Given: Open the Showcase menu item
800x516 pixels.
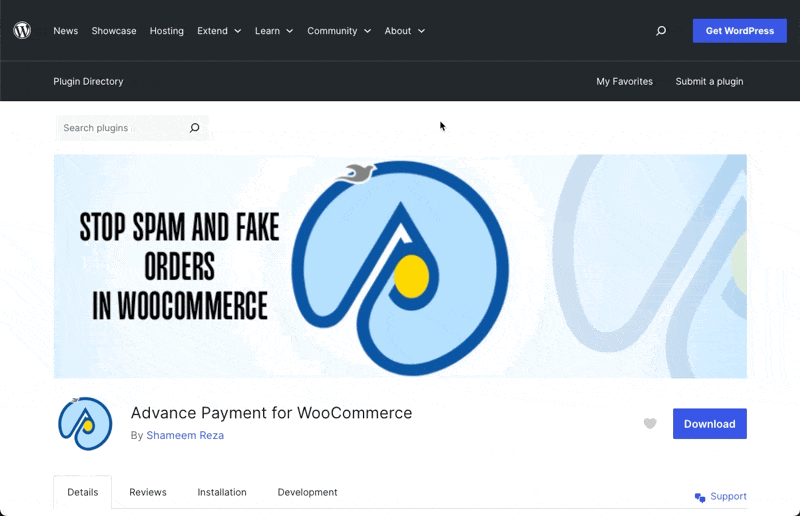Looking at the screenshot, I should pos(114,31).
